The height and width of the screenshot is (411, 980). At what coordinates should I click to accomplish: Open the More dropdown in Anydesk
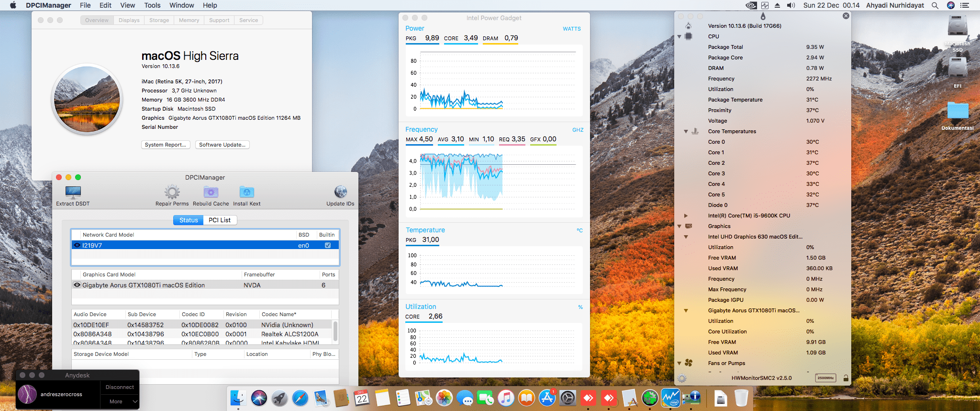(120, 401)
